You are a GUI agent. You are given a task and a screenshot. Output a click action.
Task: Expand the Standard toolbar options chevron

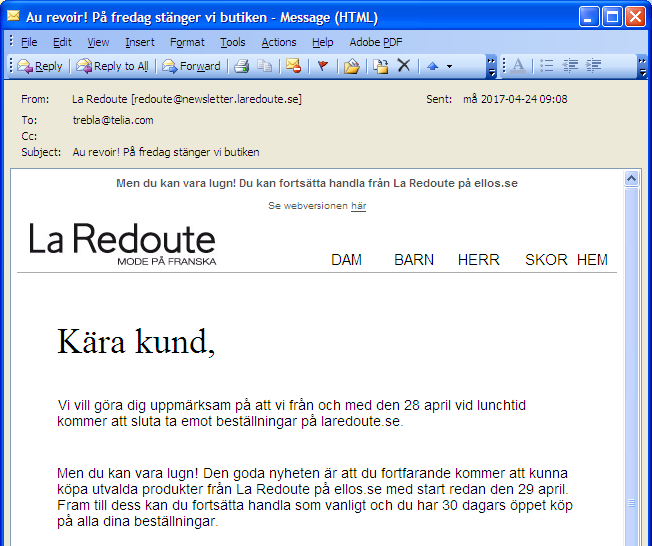point(491,67)
